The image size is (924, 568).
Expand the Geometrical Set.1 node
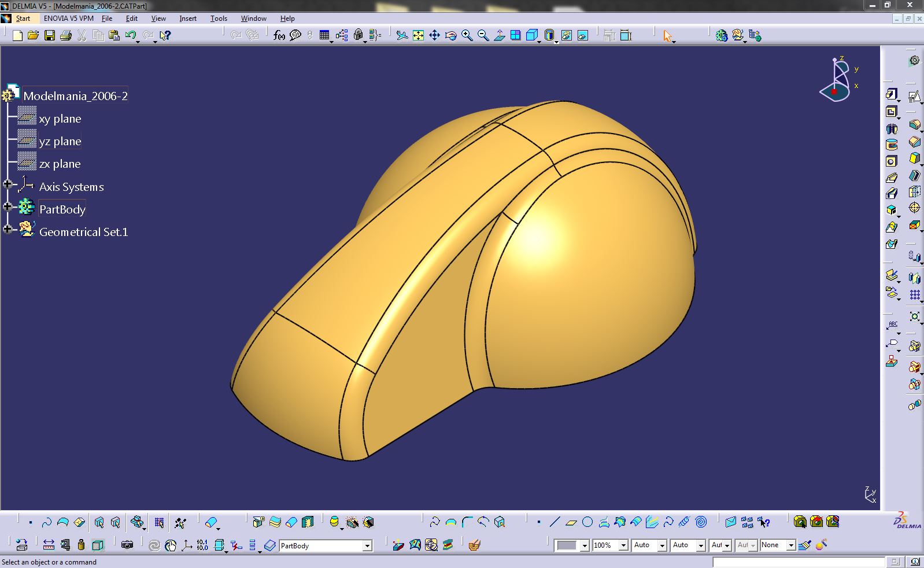point(8,229)
